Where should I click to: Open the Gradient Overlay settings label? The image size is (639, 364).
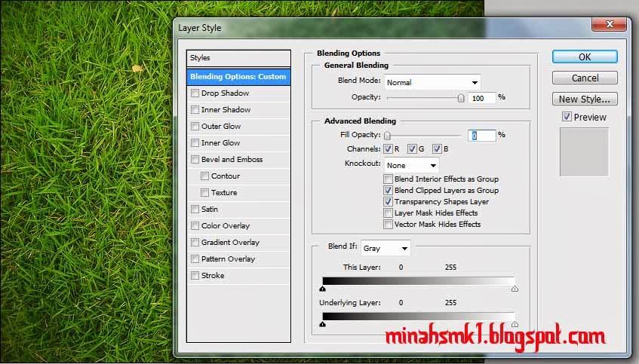pos(230,242)
